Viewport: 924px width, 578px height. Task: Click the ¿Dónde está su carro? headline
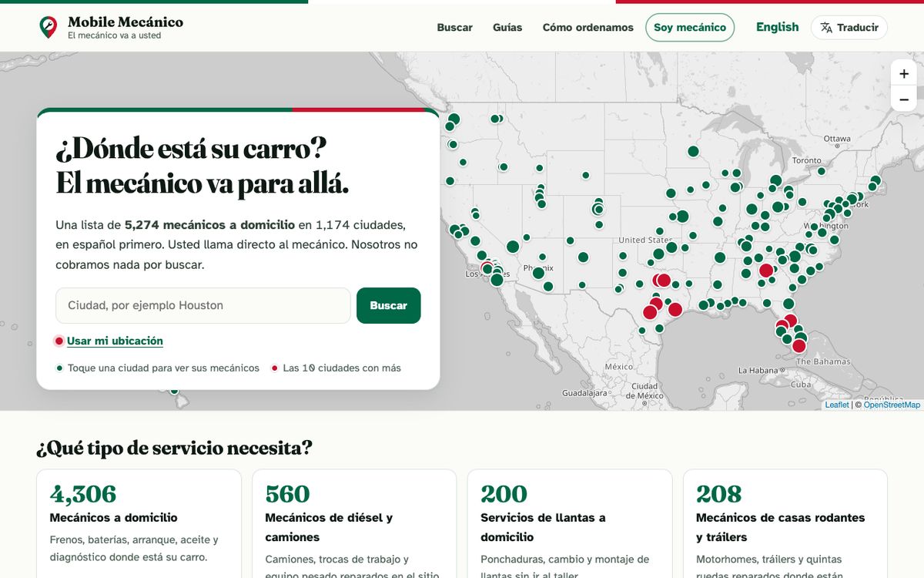coord(191,148)
